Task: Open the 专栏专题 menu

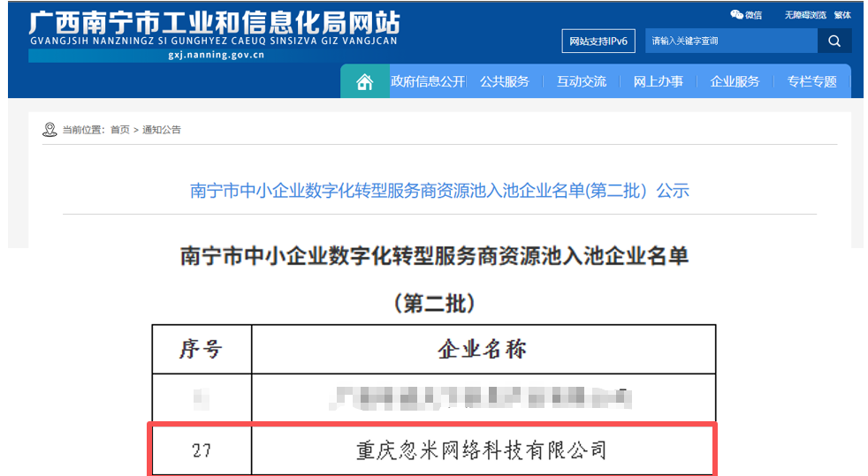Action: (811, 82)
